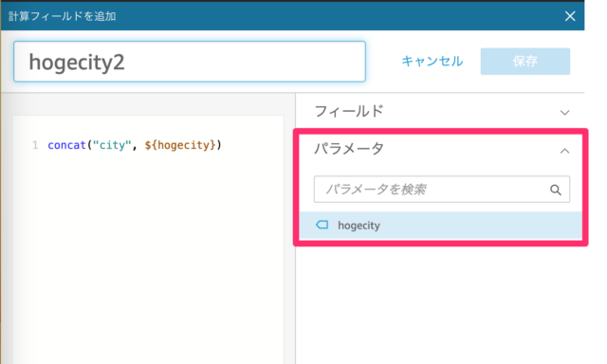Click the magnifier icon in parameter search
The height and width of the screenshot is (364, 607).
click(x=556, y=190)
